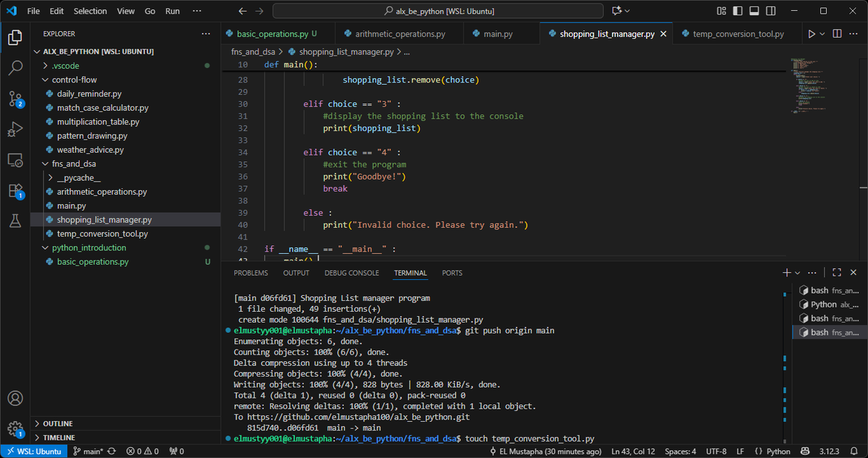Open the File menu
The width and height of the screenshot is (868, 458).
click(x=33, y=12)
